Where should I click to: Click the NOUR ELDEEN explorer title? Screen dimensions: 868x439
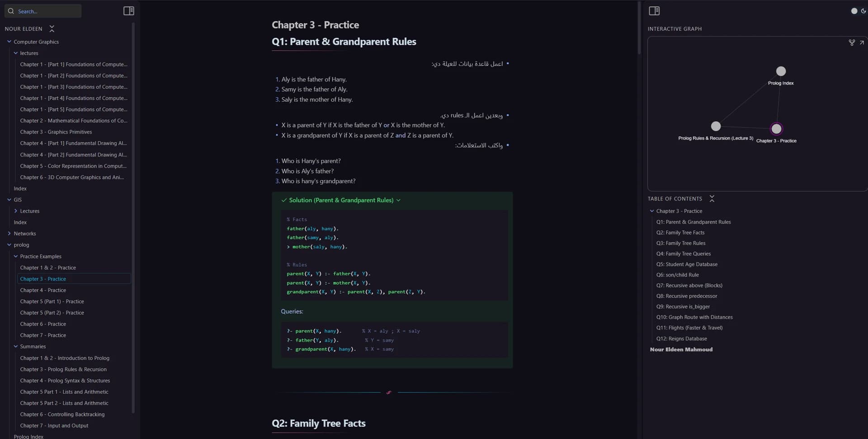pyautogui.click(x=24, y=29)
